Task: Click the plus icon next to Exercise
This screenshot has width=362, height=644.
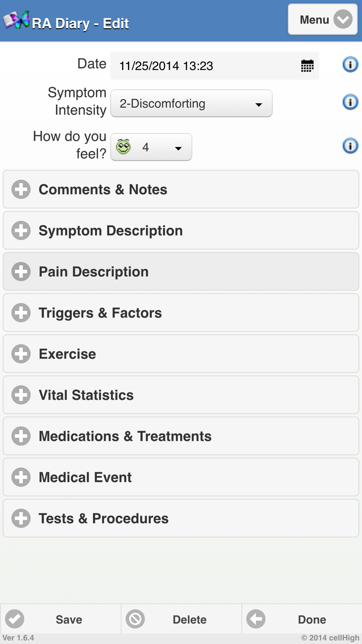Action: (21, 354)
